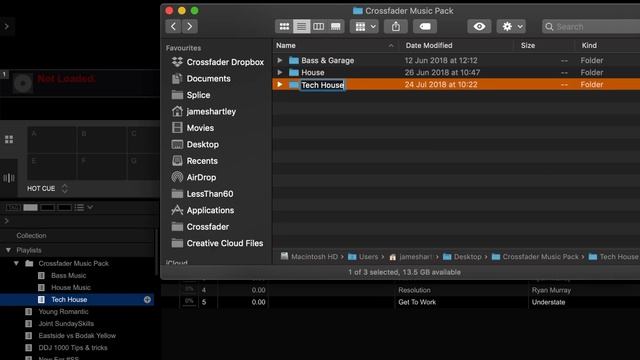This screenshot has height=360, width=640.
Task: Change the HOT CUE mode stepper
Action: (x=64, y=189)
